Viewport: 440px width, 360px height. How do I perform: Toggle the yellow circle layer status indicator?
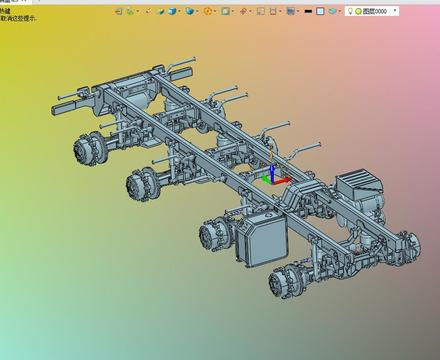coord(358,11)
